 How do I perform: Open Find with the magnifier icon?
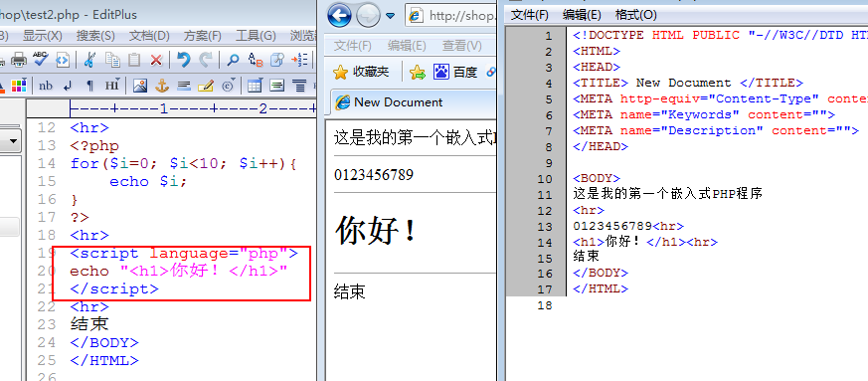pyautogui.click(x=233, y=60)
